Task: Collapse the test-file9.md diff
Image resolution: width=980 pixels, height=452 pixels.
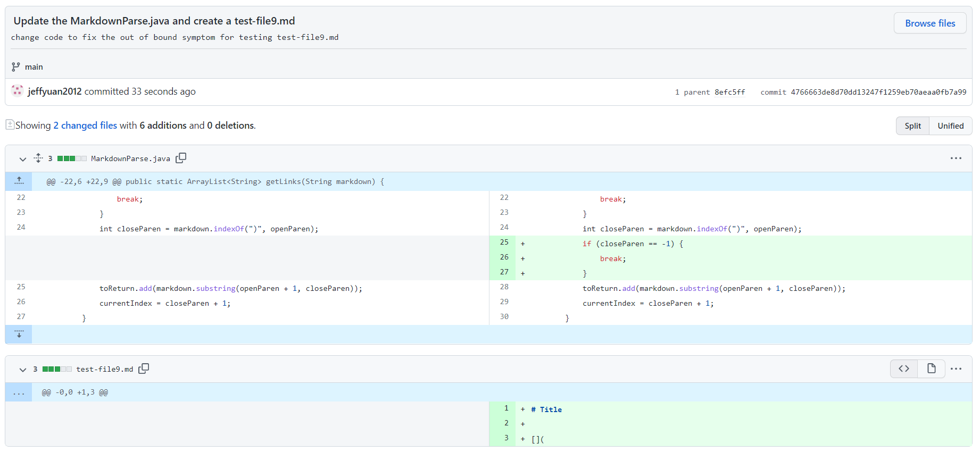Action: 23,370
